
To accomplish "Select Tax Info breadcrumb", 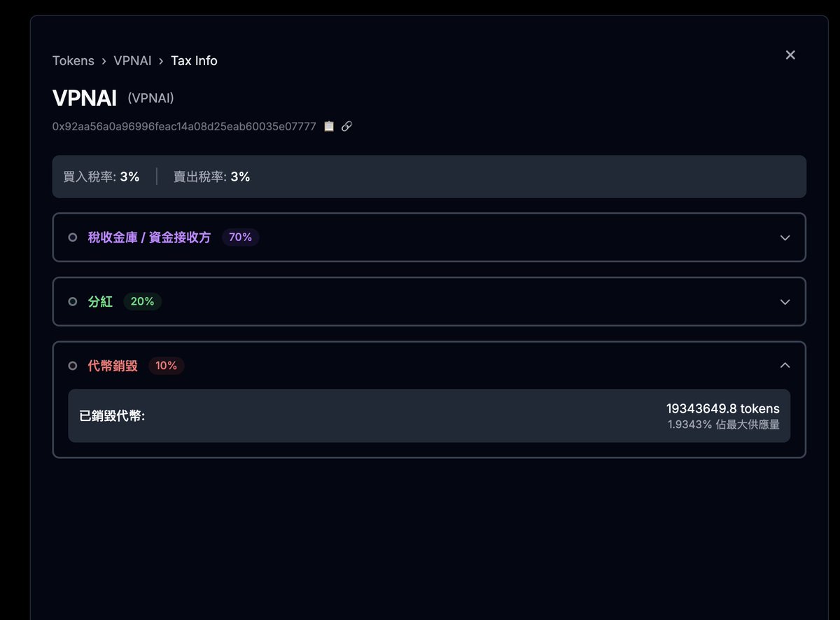I will pyautogui.click(x=194, y=61).
